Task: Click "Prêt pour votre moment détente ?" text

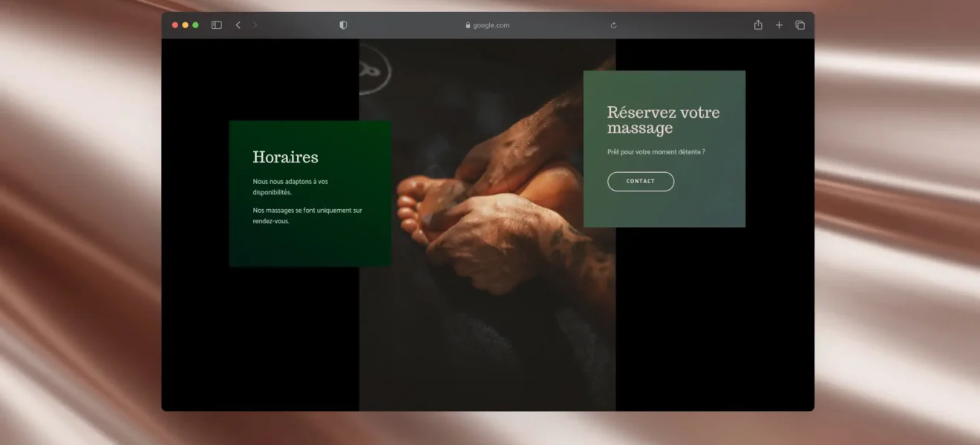Action: click(x=656, y=152)
